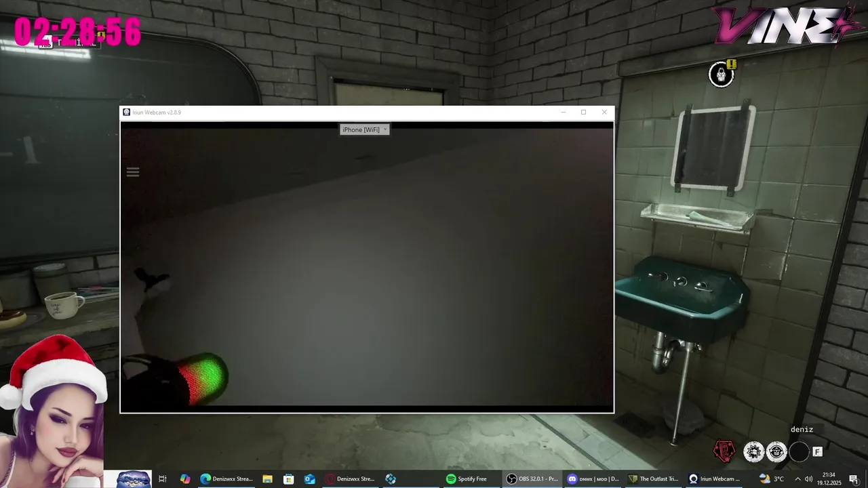Open File Explorer from taskbar

click(267, 479)
